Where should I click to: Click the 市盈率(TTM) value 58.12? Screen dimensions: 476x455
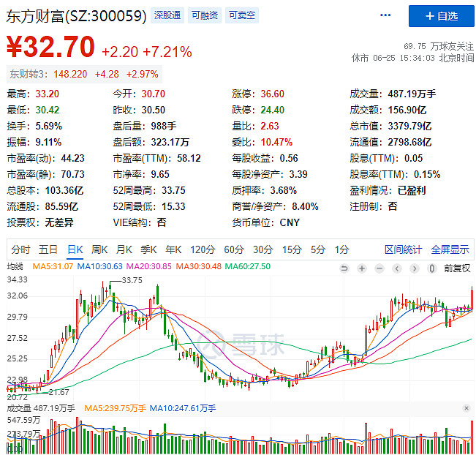189,158
